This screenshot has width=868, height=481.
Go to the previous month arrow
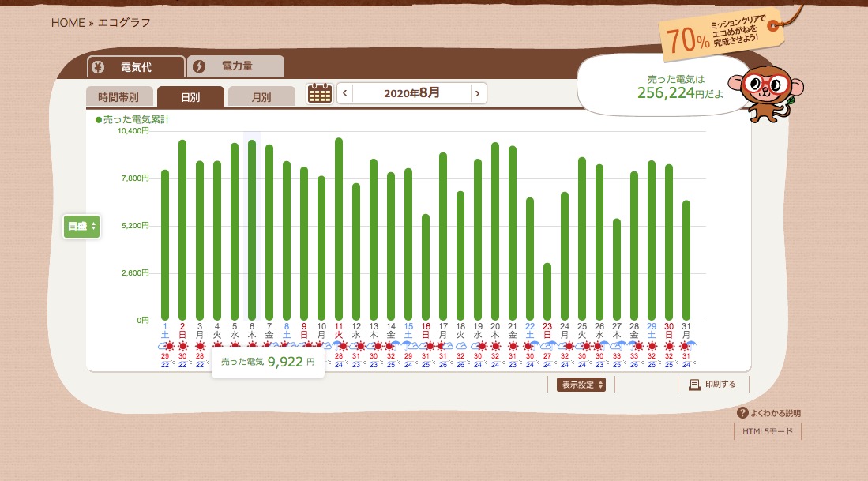click(344, 93)
